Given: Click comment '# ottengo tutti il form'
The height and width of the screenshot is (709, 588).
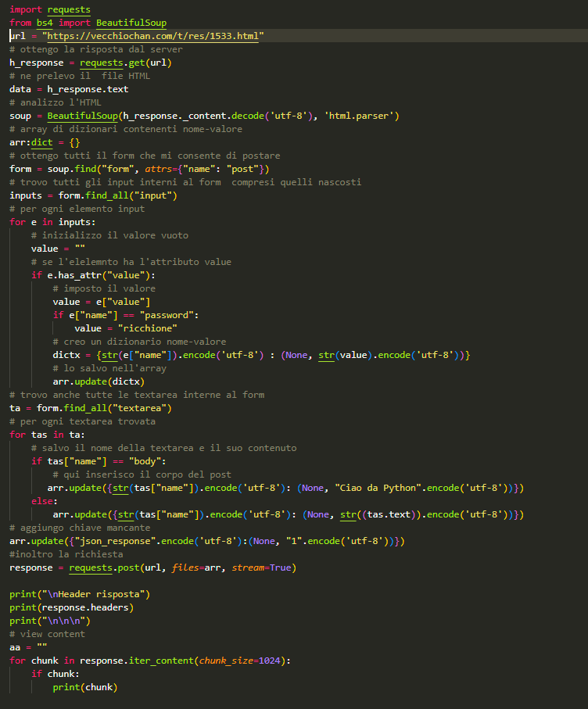Looking at the screenshot, I should (145, 156).
